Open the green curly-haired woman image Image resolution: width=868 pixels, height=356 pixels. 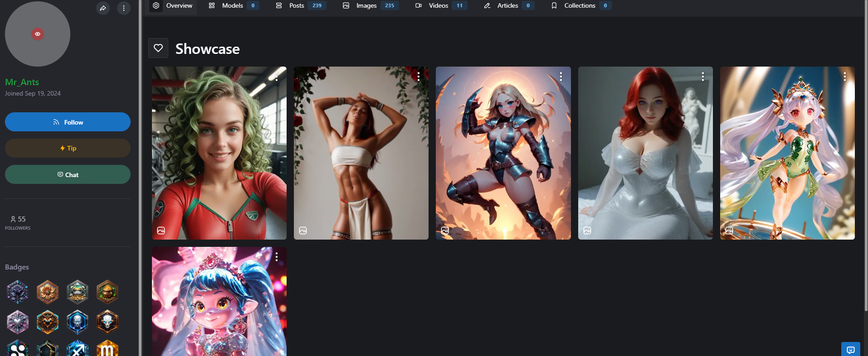[219, 153]
